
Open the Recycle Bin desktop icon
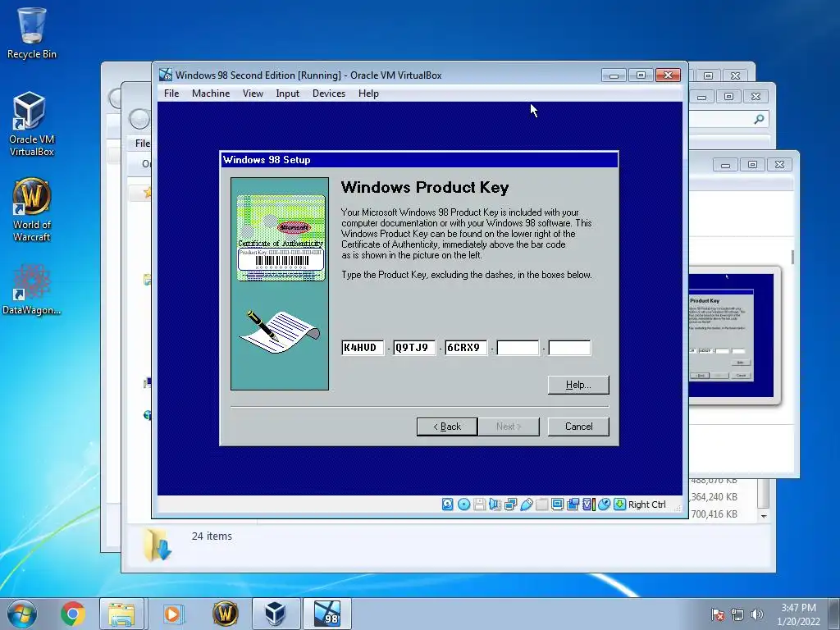(x=32, y=33)
